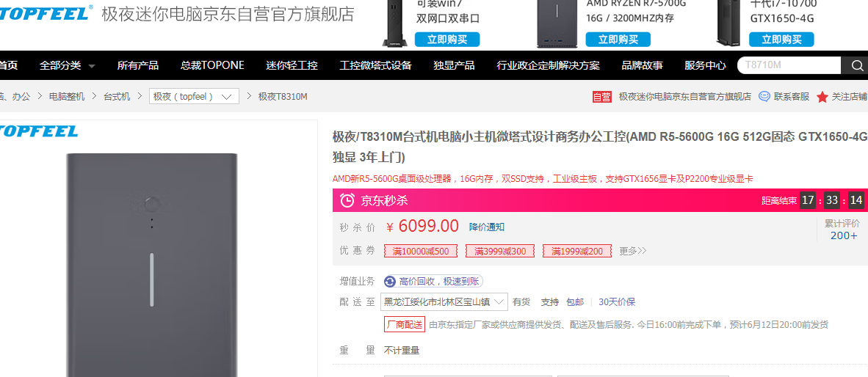868x377 pixels.
Task: Click the 6099.00 price text
Action: (x=428, y=226)
